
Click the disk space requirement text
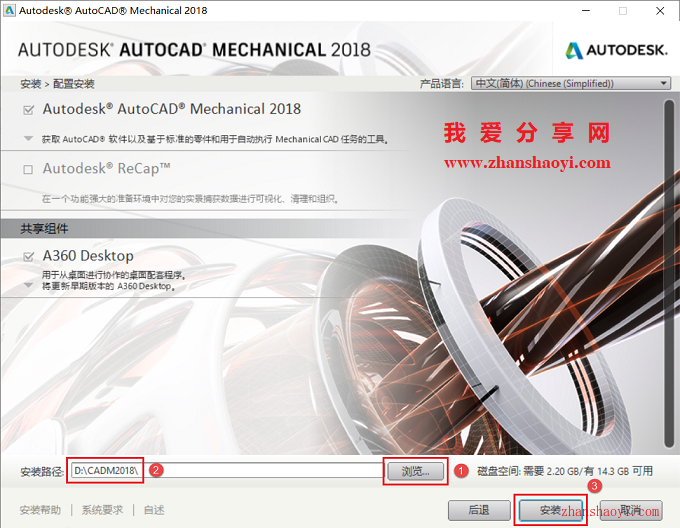pyautogui.click(x=565, y=471)
